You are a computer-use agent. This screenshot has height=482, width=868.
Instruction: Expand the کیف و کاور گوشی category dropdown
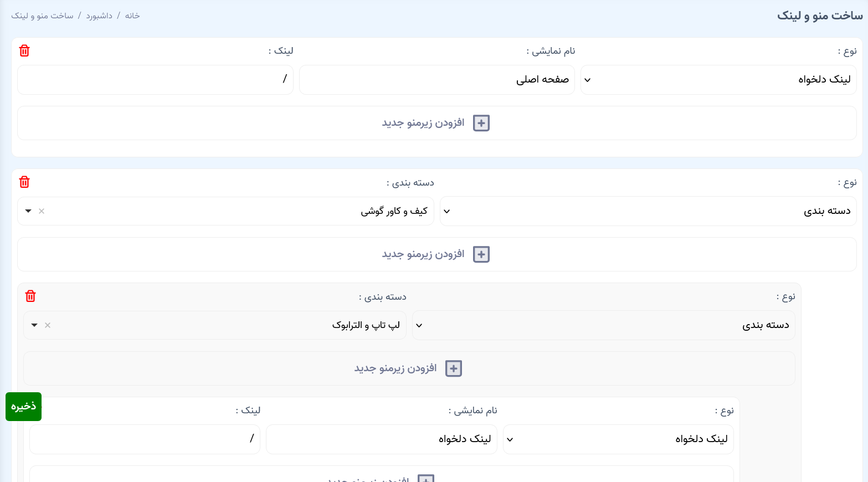pyautogui.click(x=29, y=211)
